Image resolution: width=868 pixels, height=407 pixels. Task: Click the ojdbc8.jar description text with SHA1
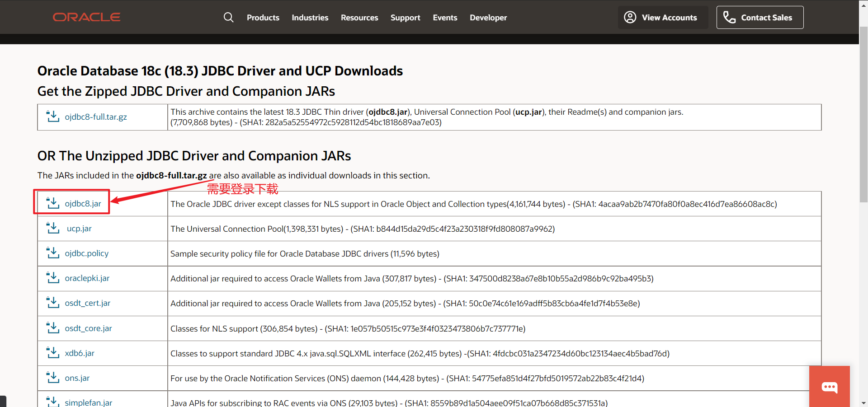pos(474,204)
